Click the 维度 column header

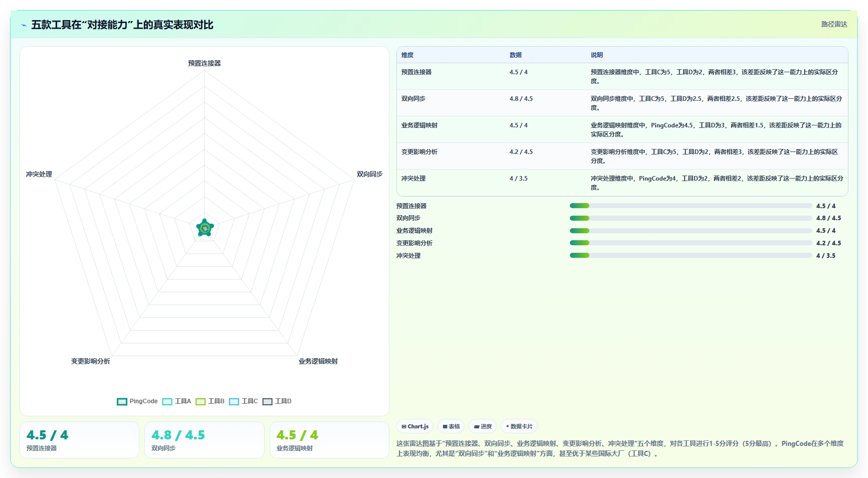tap(407, 55)
